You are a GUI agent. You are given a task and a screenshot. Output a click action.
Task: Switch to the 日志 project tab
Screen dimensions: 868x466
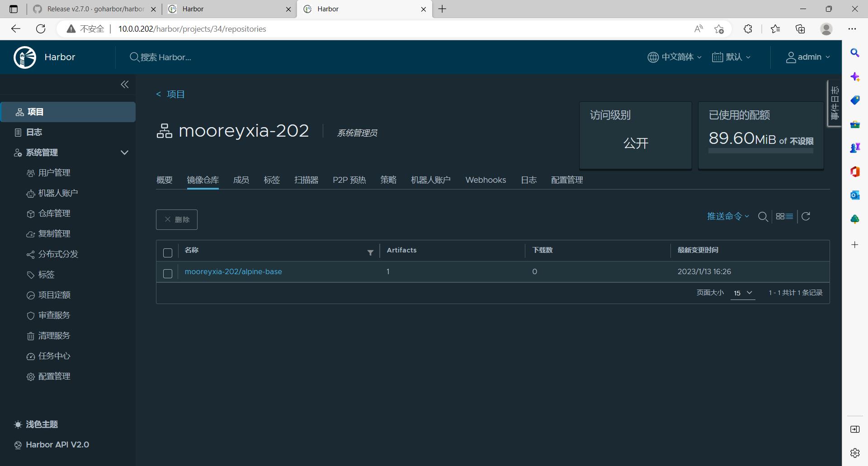point(528,180)
